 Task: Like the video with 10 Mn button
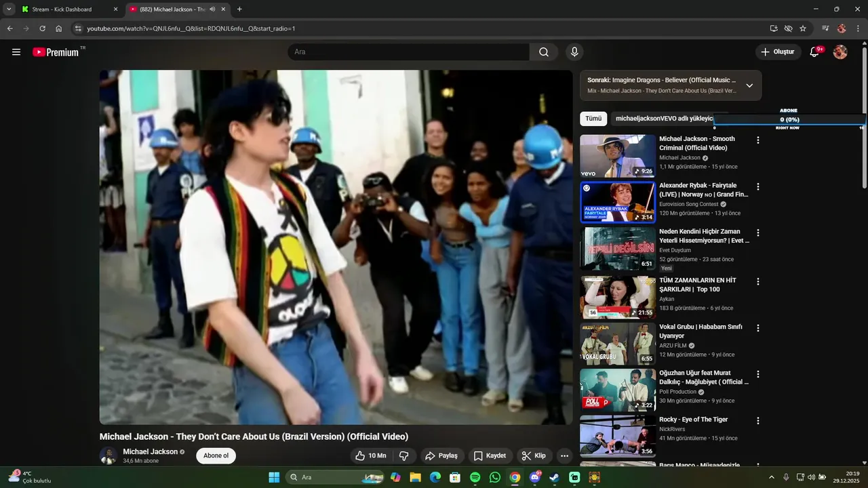(x=371, y=455)
